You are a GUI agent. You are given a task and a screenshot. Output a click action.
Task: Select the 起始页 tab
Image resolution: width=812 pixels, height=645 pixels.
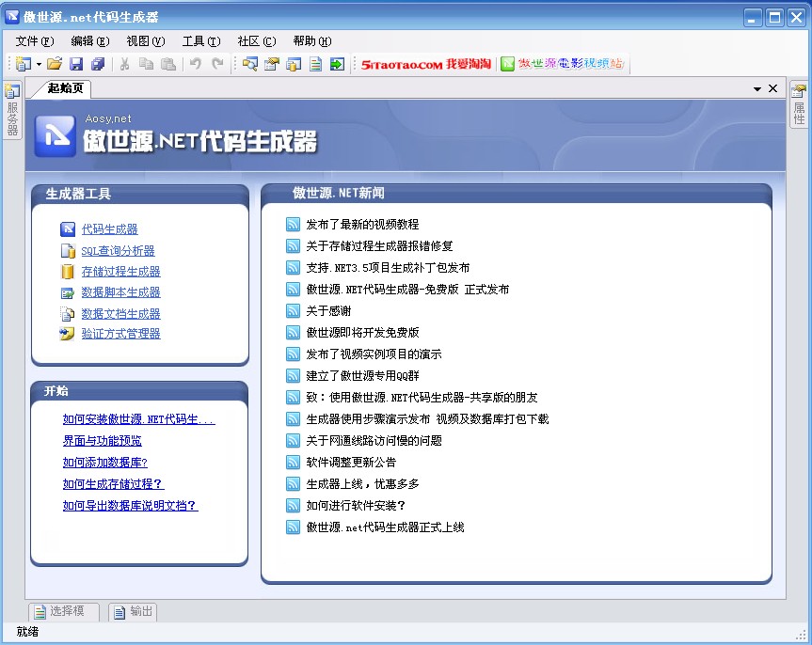click(65, 88)
